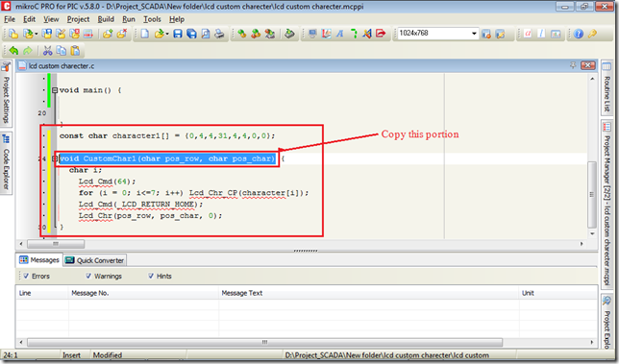The width and height of the screenshot is (619, 364).
Task: Click the Undo green arrow
Action: pos(13,51)
